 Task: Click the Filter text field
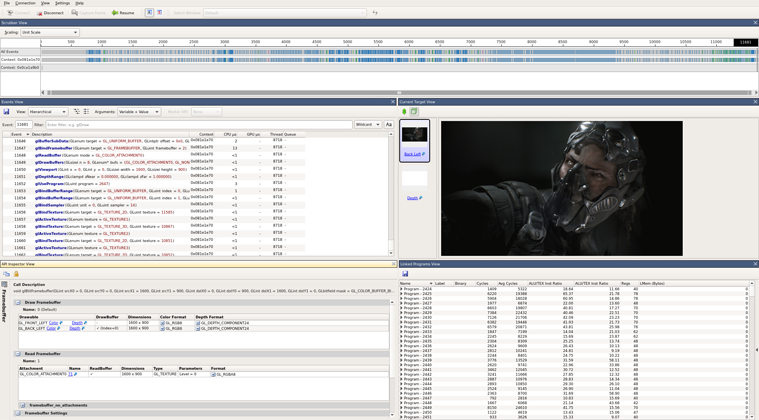pyautogui.click(x=199, y=125)
